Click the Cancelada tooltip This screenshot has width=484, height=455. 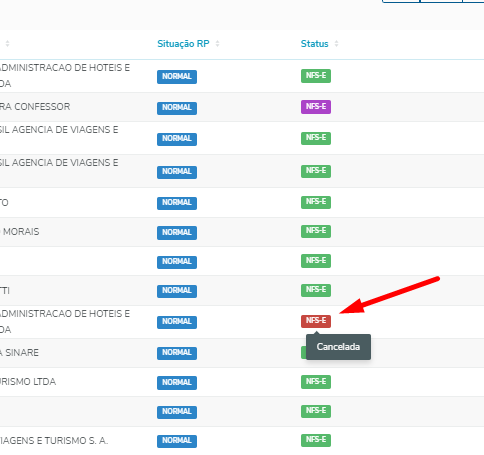pyautogui.click(x=338, y=347)
